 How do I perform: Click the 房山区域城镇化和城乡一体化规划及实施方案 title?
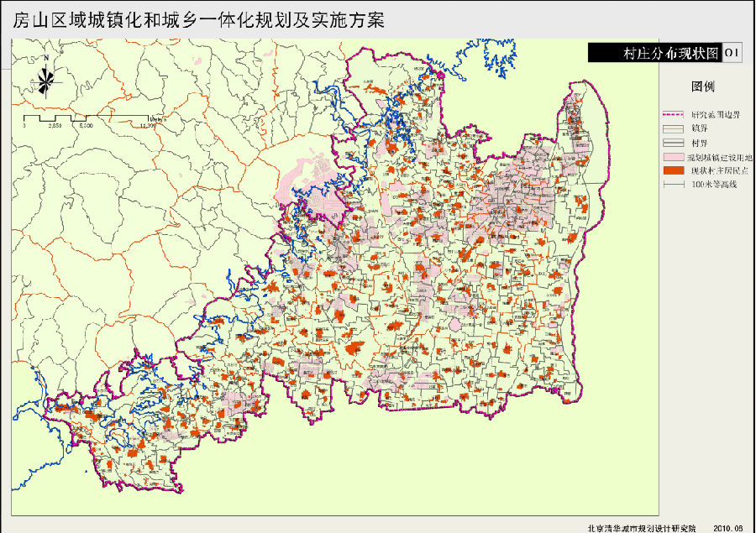[x=198, y=20]
